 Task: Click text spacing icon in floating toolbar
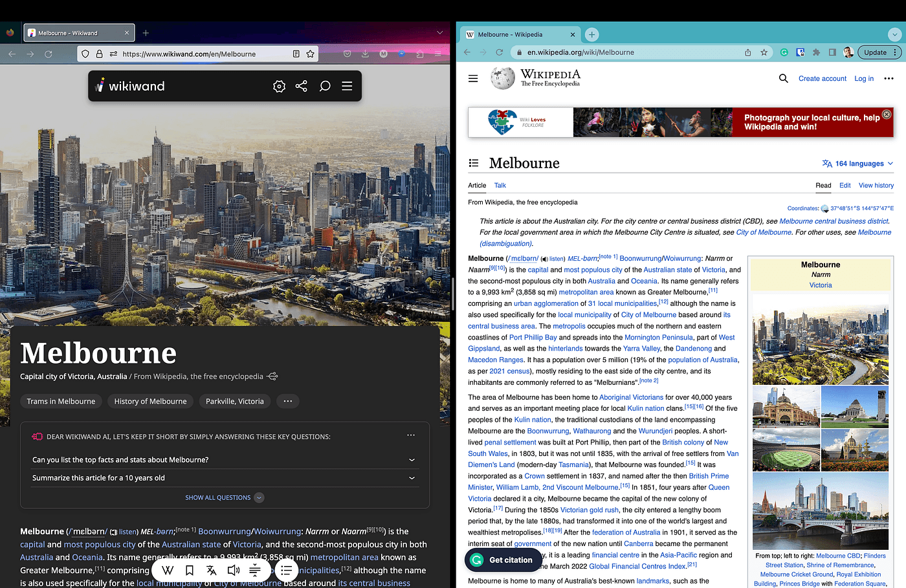point(255,570)
